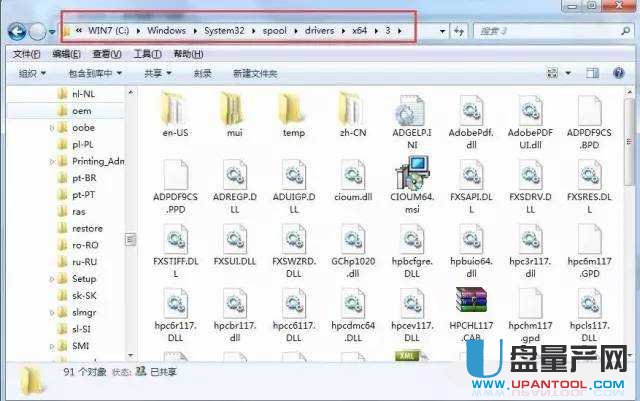Expand the Setup folder tree node

(52, 279)
